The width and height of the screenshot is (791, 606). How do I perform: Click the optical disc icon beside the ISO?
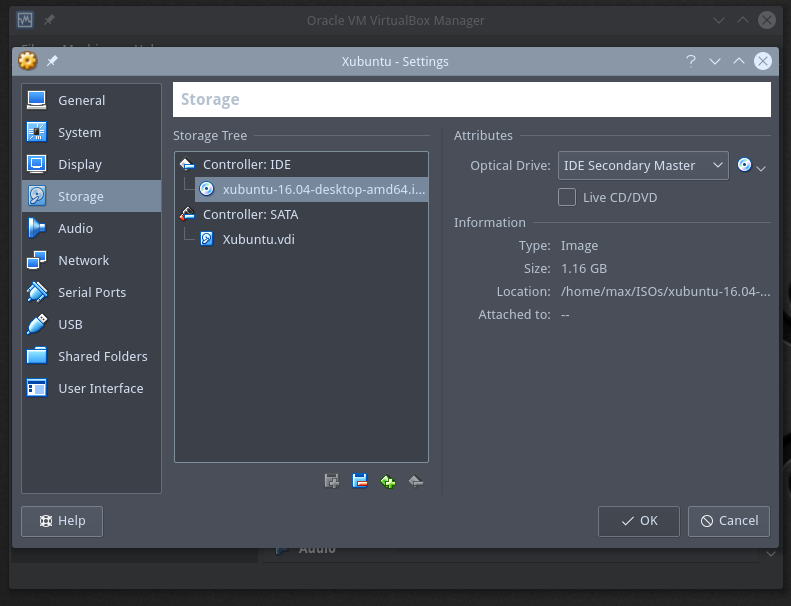pos(206,189)
